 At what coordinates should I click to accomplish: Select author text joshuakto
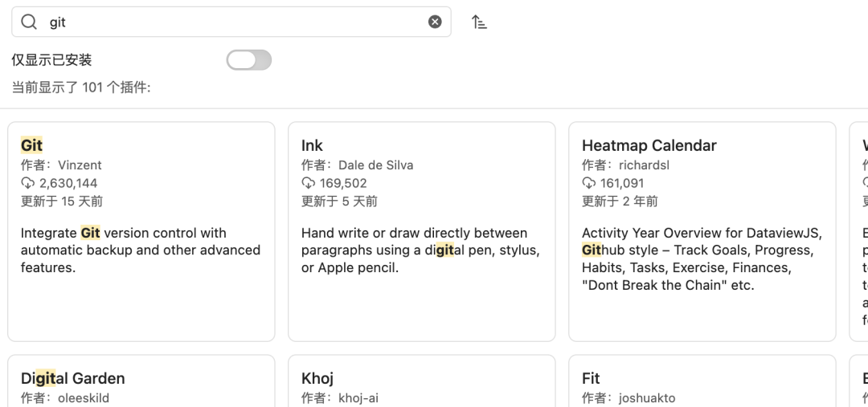647,398
